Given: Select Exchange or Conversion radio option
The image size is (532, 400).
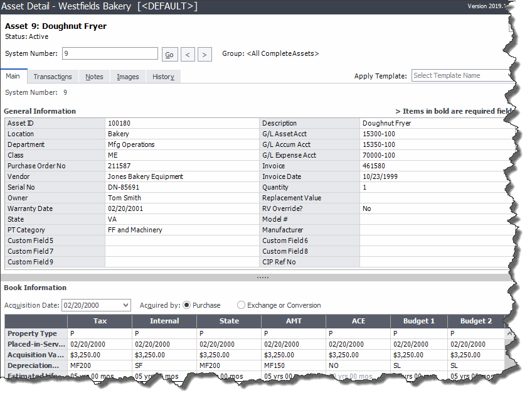Looking at the screenshot, I should tap(242, 305).
